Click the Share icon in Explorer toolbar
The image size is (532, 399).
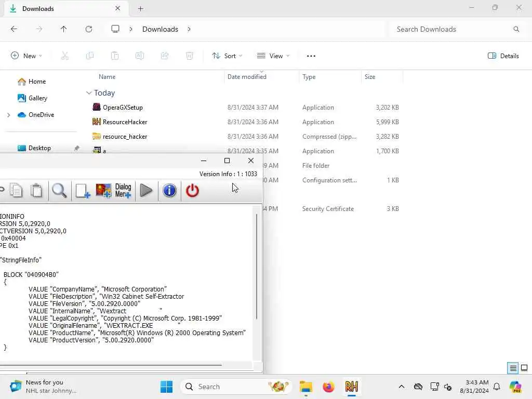[165, 56]
